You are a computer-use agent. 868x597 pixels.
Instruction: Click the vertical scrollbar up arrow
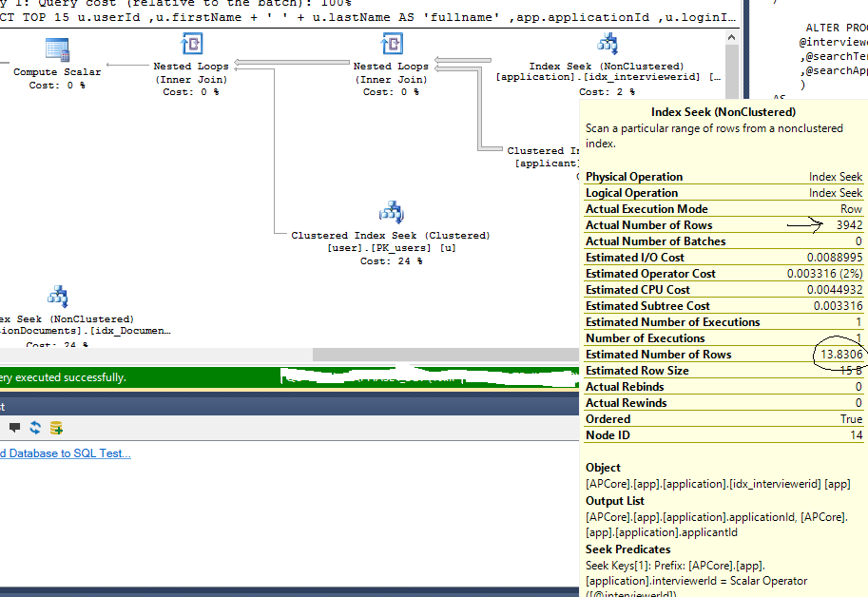731,38
